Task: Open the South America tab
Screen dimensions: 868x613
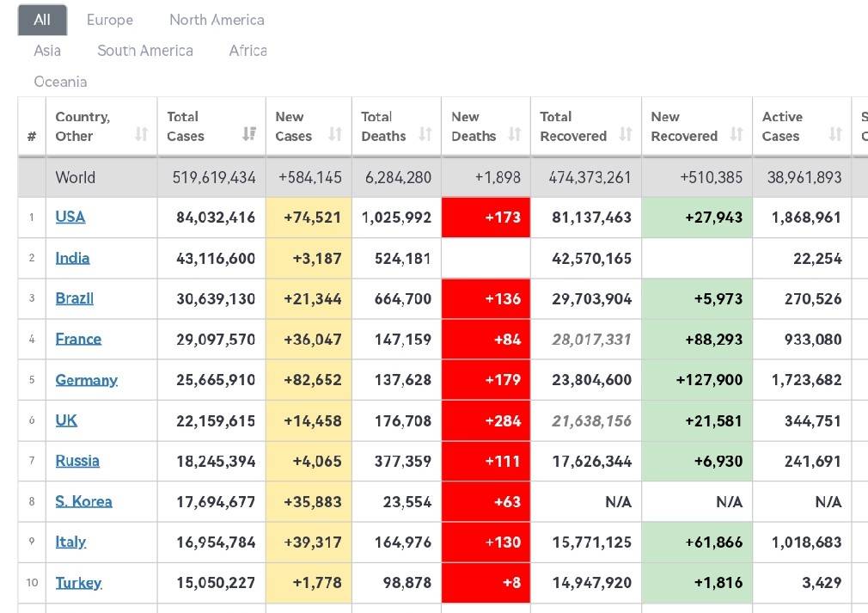Action: pyautogui.click(x=145, y=51)
